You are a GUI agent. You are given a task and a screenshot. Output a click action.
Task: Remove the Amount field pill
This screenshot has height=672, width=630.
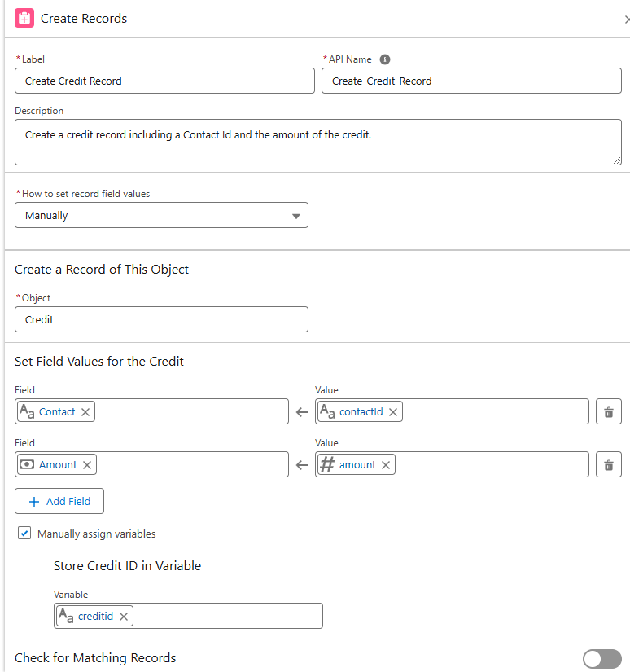coord(87,465)
